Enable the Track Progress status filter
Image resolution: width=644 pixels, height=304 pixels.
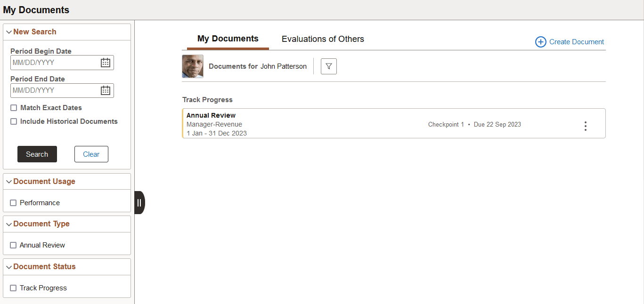pyautogui.click(x=13, y=288)
